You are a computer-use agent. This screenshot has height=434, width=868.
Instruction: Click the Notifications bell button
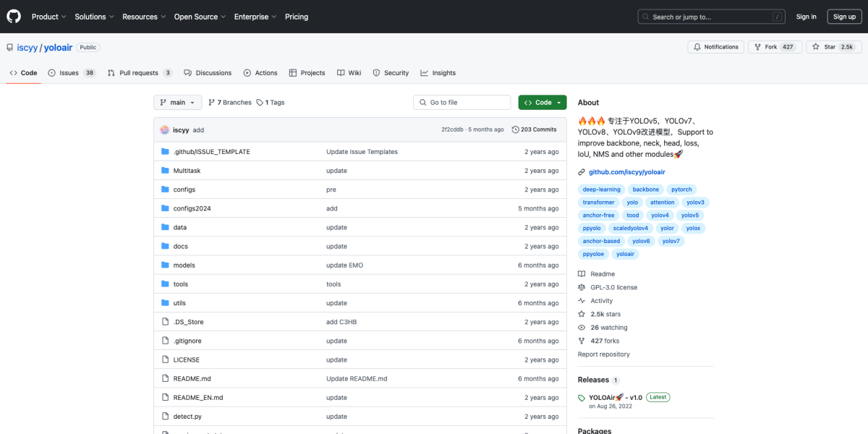(715, 47)
